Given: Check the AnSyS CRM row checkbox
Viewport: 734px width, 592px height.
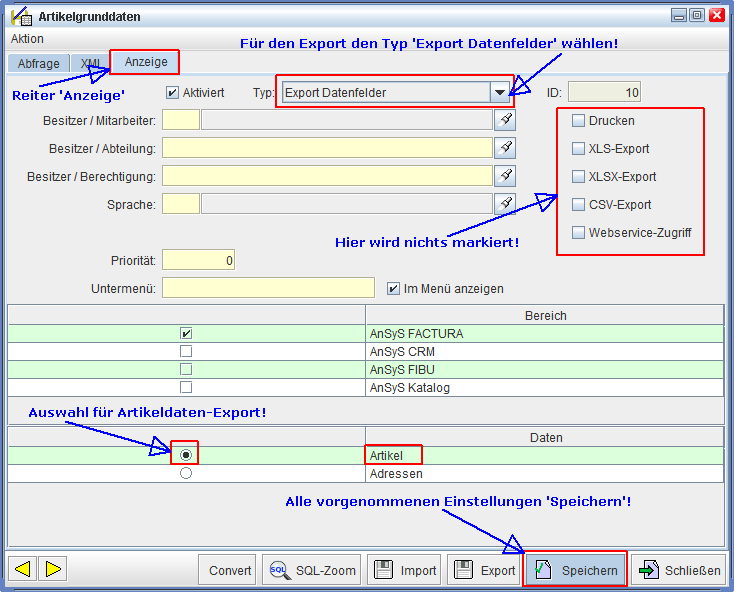Looking at the screenshot, I should point(185,352).
